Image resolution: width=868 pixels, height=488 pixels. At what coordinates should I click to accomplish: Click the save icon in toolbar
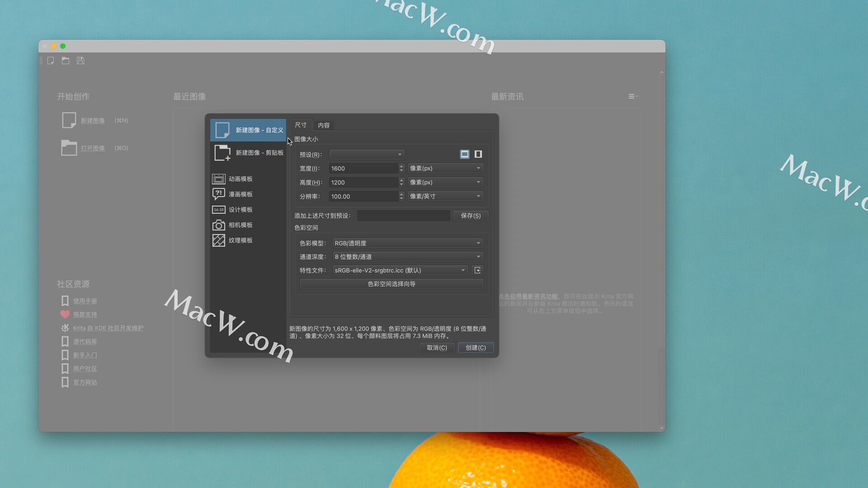coord(80,61)
